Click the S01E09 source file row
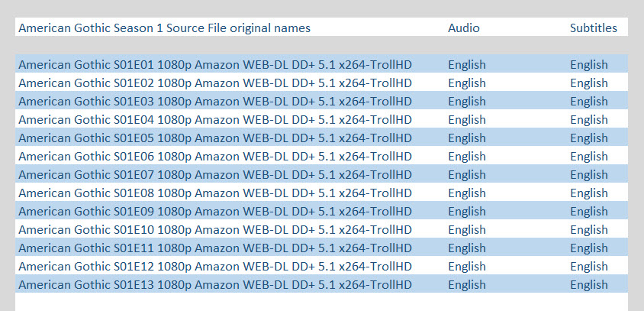Viewport: 644px width, 311px height. pos(321,210)
